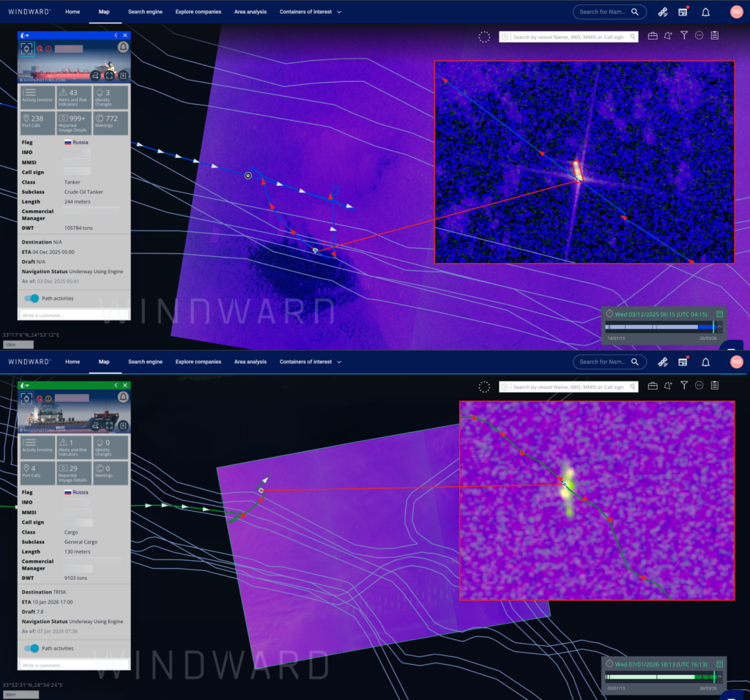The image size is (750, 700).
Task: Select 'Crude Oil Tanker' subclass text
Action: [83, 193]
